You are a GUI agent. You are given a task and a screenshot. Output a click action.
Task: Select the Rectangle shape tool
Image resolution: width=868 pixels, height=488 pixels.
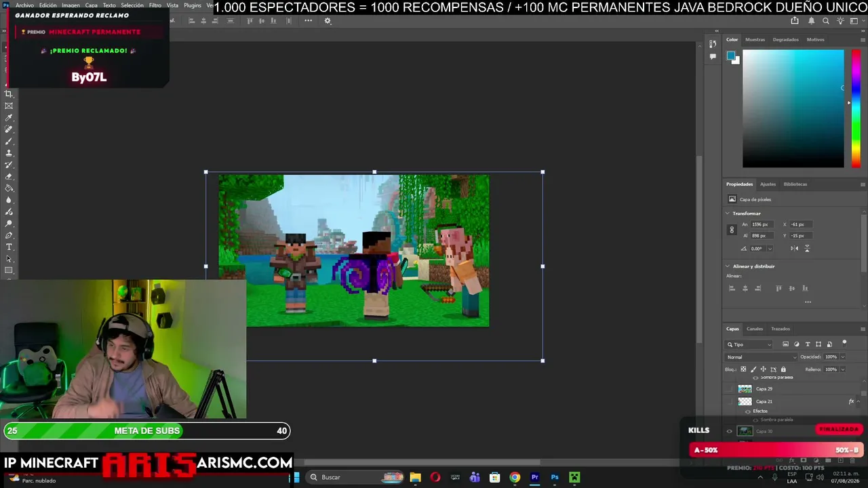click(9, 270)
